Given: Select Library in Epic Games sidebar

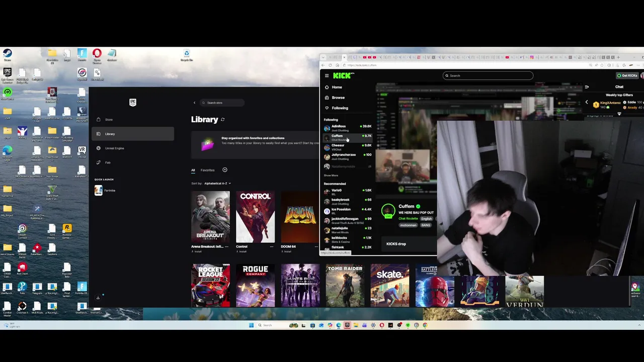Looking at the screenshot, I should tap(132, 134).
